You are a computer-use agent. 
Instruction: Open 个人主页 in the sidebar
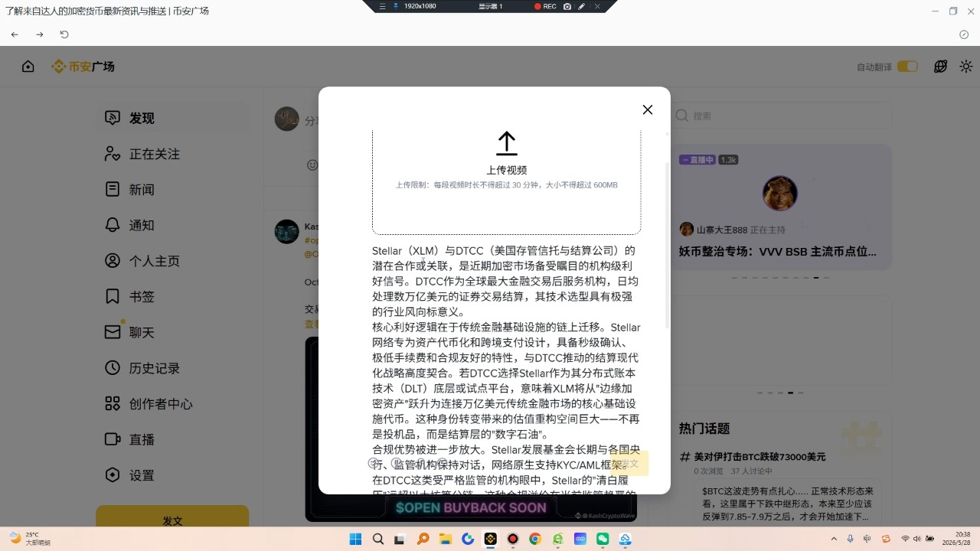[x=173, y=261]
